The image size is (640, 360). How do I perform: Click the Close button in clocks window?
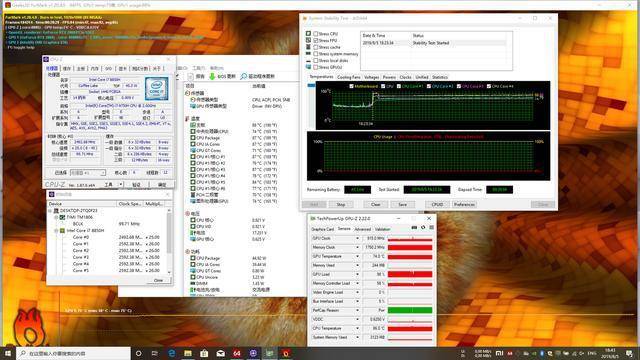click(x=158, y=280)
